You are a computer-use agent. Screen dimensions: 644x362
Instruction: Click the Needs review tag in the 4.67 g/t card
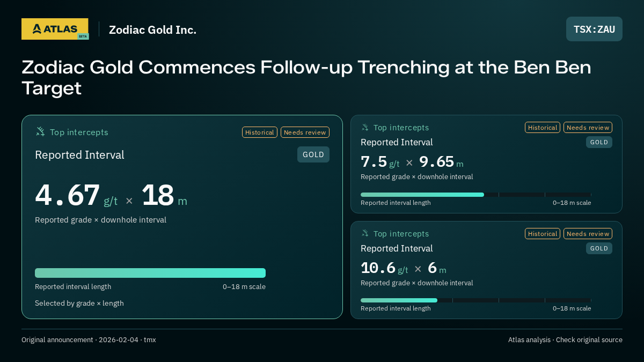tap(305, 132)
